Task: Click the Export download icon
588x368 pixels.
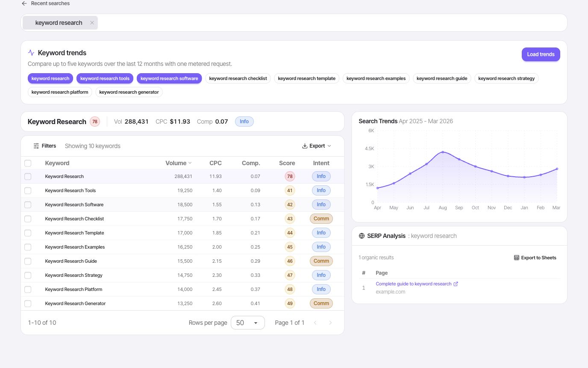Action: pos(305,146)
